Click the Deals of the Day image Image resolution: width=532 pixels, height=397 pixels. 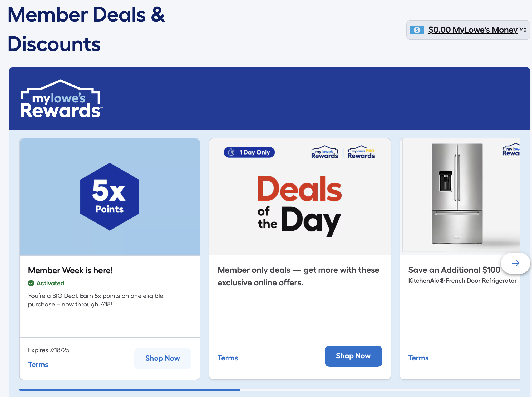(x=300, y=197)
